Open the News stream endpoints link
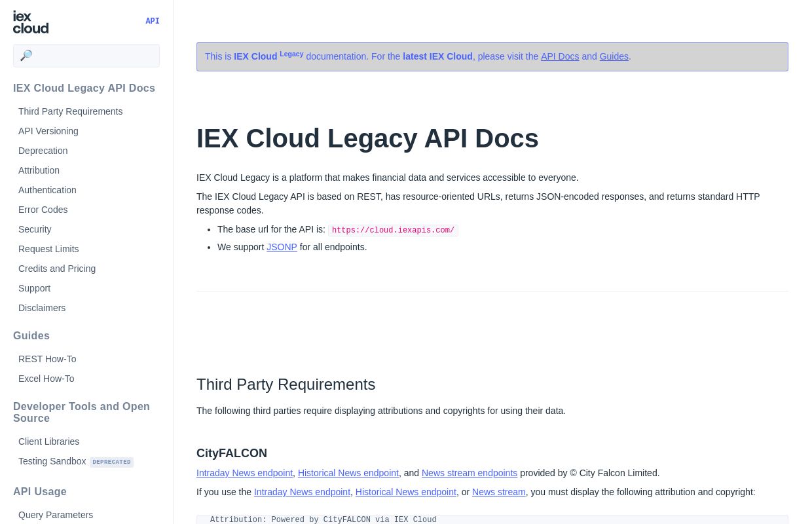This screenshot has height=524, width=812. pyautogui.click(x=469, y=473)
